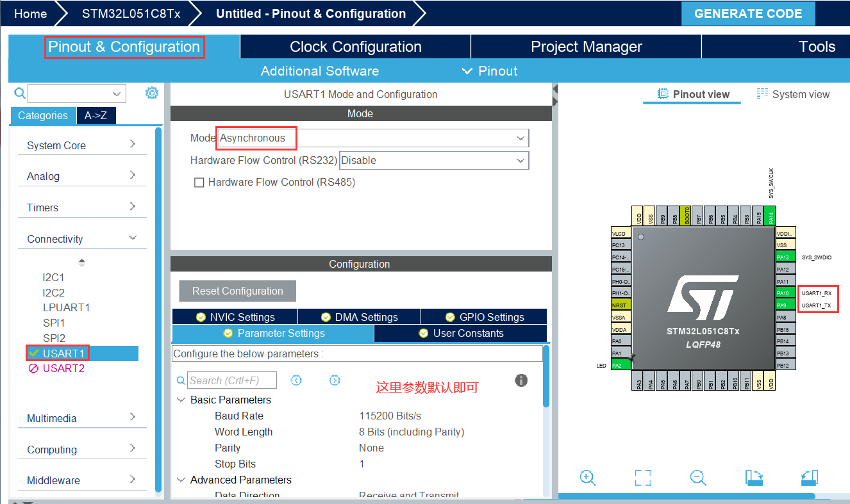Select the PA9 USART1_TX pin
Screen dimensions: 850x504
pos(785,305)
